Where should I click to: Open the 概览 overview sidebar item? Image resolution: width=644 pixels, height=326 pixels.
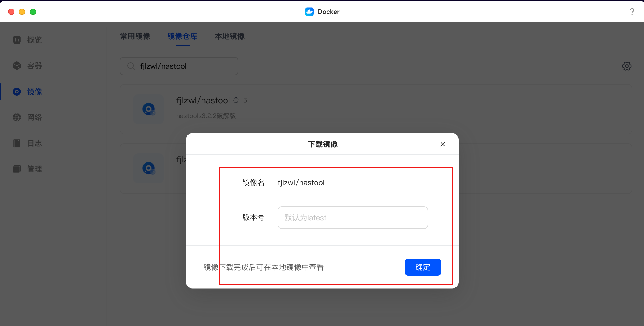point(28,40)
